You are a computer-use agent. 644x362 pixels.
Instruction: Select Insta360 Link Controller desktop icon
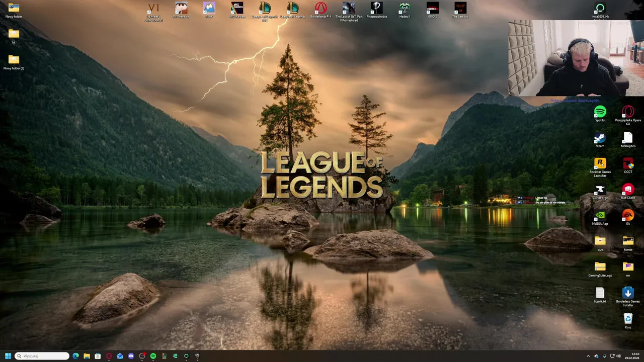point(600,11)
